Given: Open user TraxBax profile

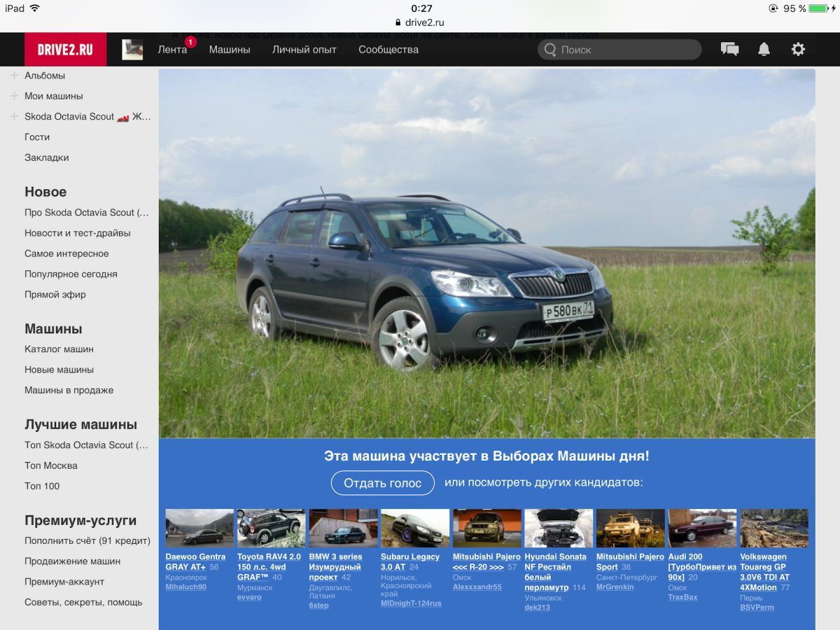Looking at the screenshot, I should (x=683, y=597).
